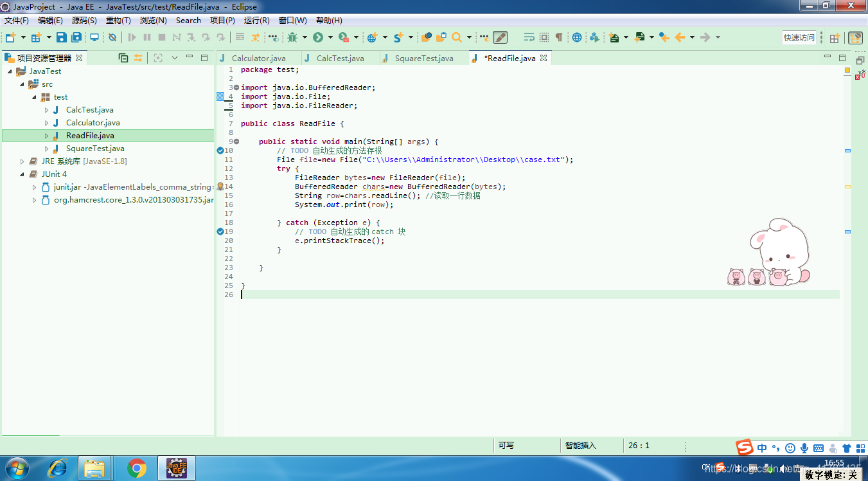This screenshot has height=481, width=868.
Task: Open the 源码(S) menu
Action: (x=84, y=21)
